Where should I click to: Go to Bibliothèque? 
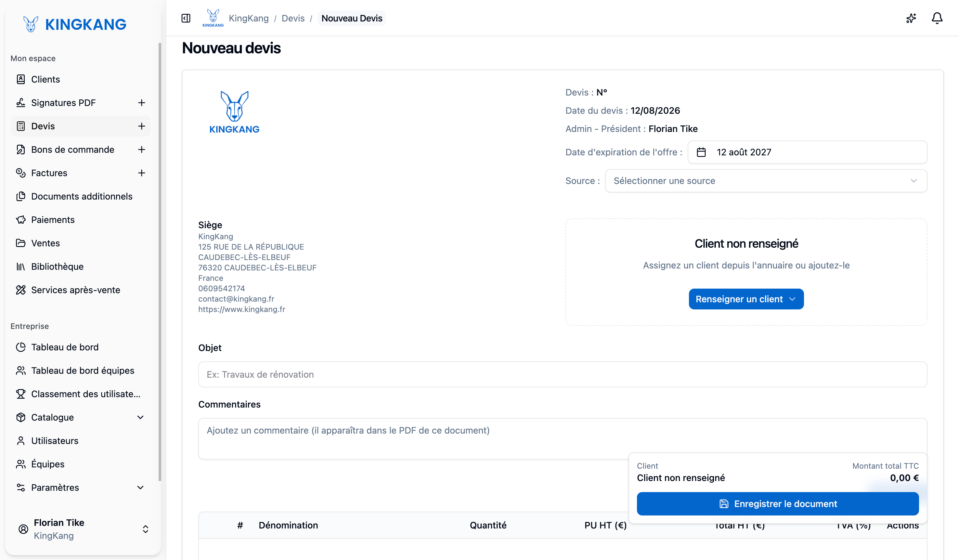point(80,267)
